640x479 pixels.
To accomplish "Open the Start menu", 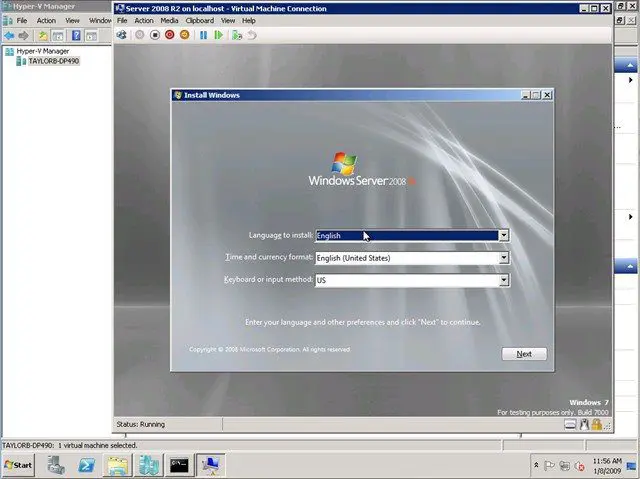I will pos(18,465).
